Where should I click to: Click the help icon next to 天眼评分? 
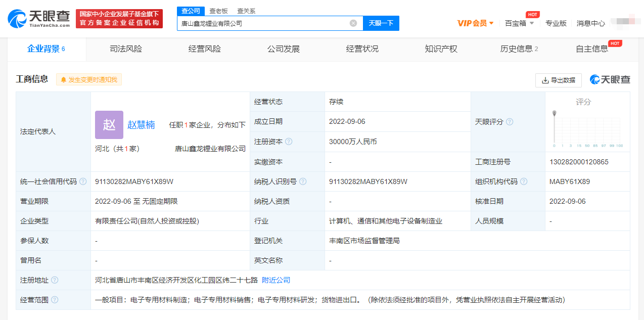510,121
